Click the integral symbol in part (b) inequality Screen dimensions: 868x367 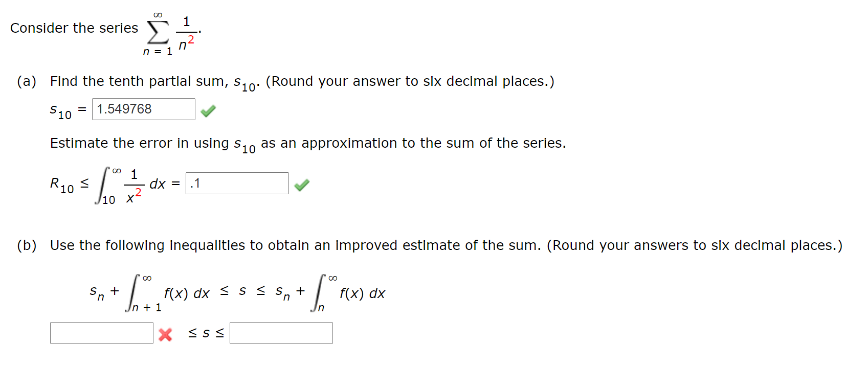coord(132,292)
